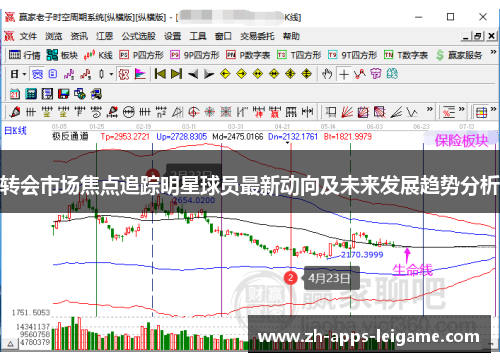Open the 帮助 menu
500x362 pixels.
pos(291,36)
